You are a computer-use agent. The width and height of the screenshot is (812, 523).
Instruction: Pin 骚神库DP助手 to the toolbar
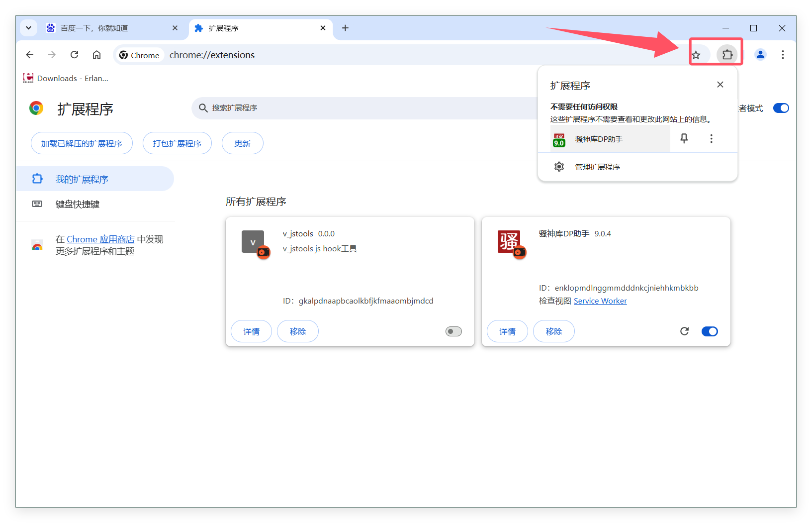tap(684, 139)
